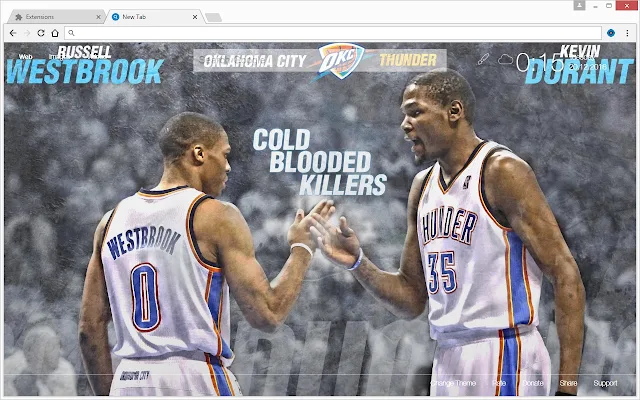Open the Chrome three-dot menu
Screen dimensions: 640x400
click(x=627, y=33)
